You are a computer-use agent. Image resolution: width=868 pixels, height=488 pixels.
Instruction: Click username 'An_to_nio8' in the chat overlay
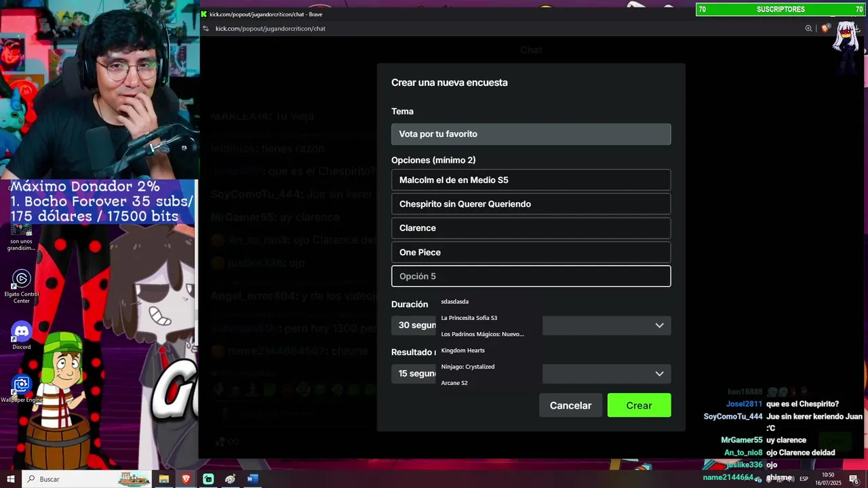[743, 452]
